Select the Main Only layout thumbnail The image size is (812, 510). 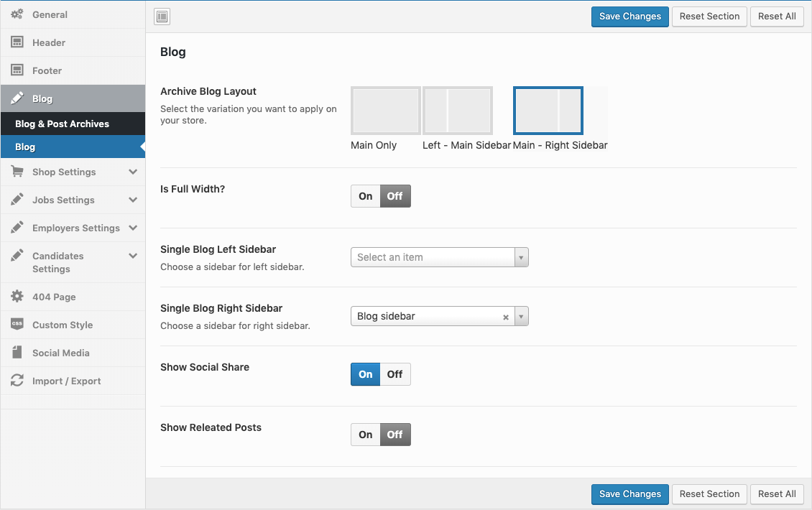tap(385, 111)
